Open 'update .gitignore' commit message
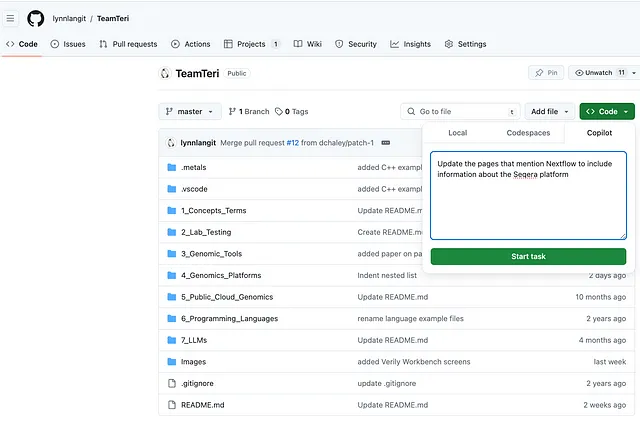Screen dimensions: 640x423 387,383
